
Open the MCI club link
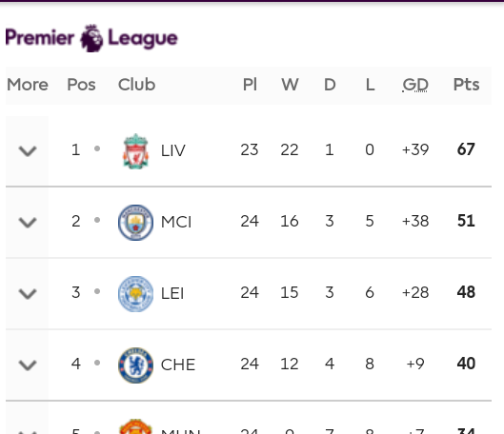click(176, 222)
